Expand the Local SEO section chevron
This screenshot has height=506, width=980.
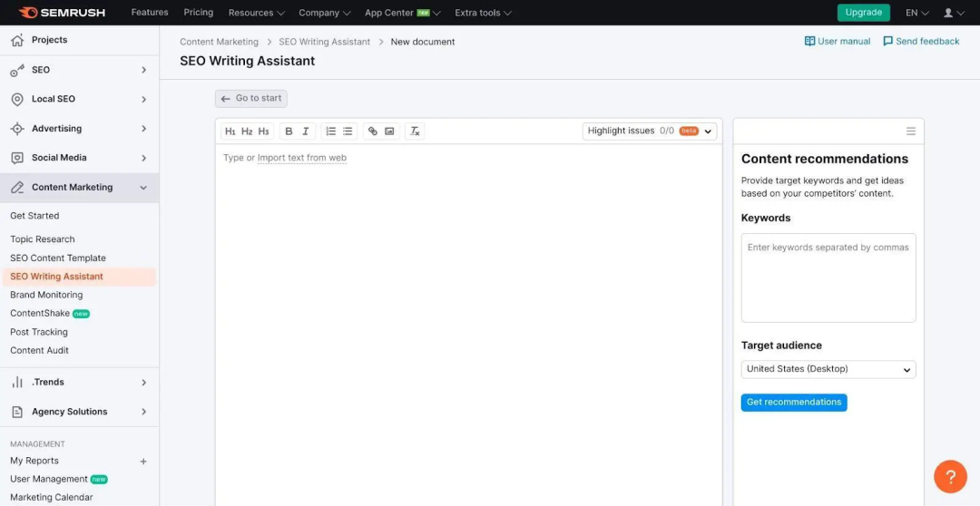click(x=143, y=100)
